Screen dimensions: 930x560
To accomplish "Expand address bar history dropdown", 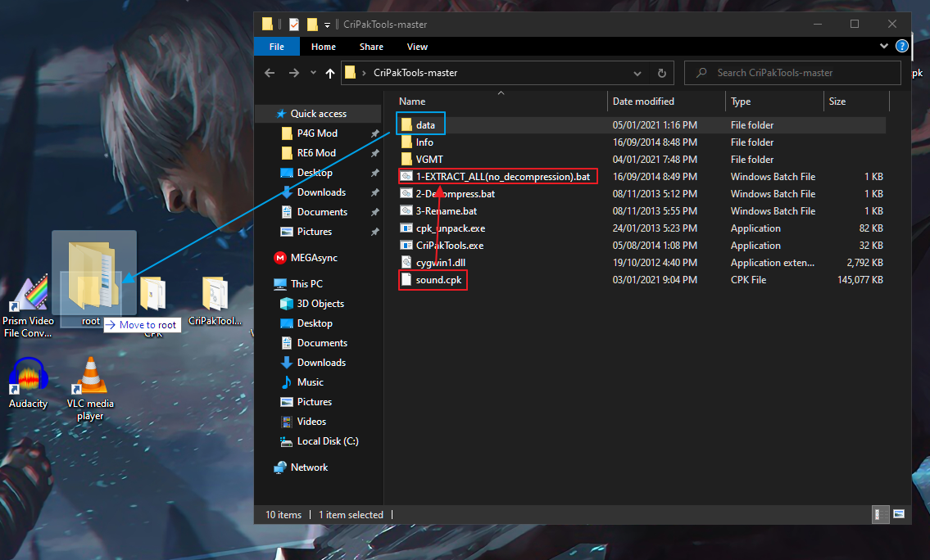I will pyautogui.click(x=637, y=74).
